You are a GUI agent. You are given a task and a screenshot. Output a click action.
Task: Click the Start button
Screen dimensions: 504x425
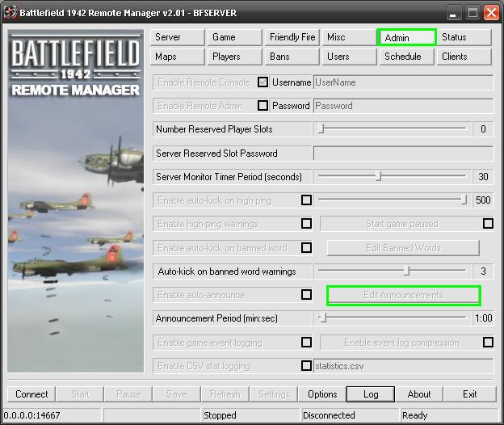(80, 394)
